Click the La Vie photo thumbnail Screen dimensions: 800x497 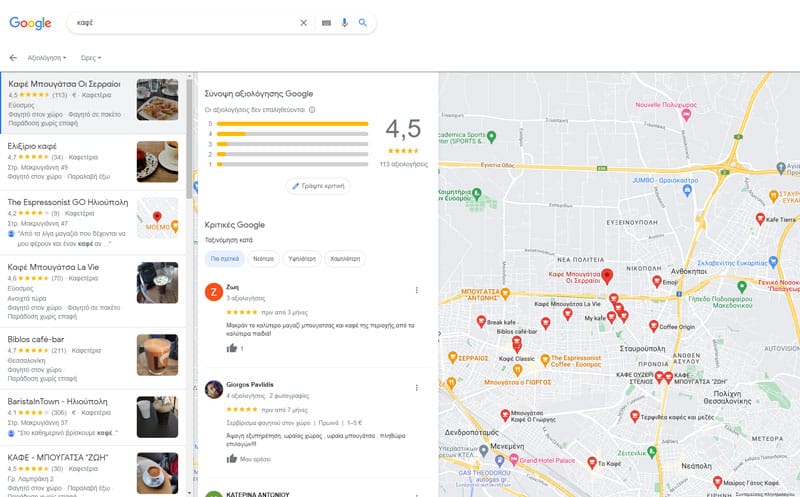[158, 283]
